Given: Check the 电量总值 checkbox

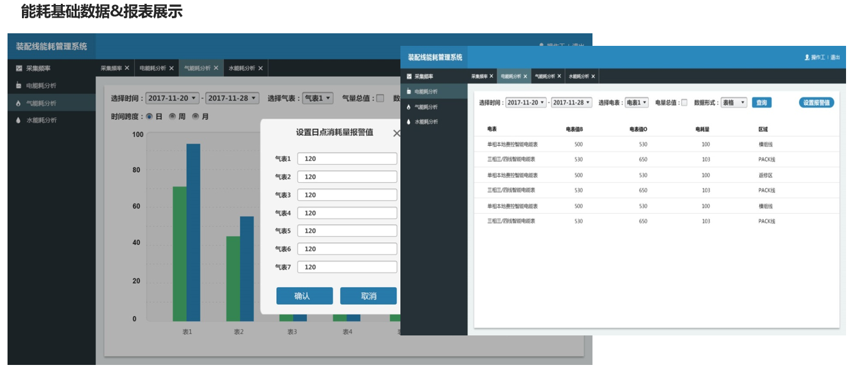Looking at the screenshot, I should pyautogui.click(x=684, y=102).
